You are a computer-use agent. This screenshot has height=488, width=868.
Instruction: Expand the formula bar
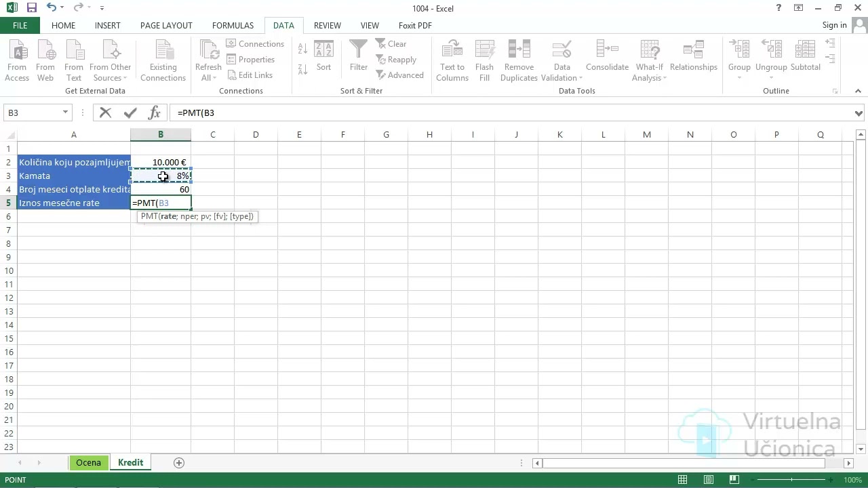pyautogui.click(x=859, y=113)
